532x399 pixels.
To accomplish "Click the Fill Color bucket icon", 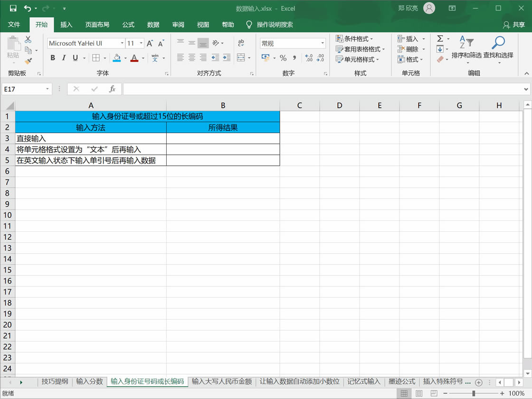I will [117, 58].
